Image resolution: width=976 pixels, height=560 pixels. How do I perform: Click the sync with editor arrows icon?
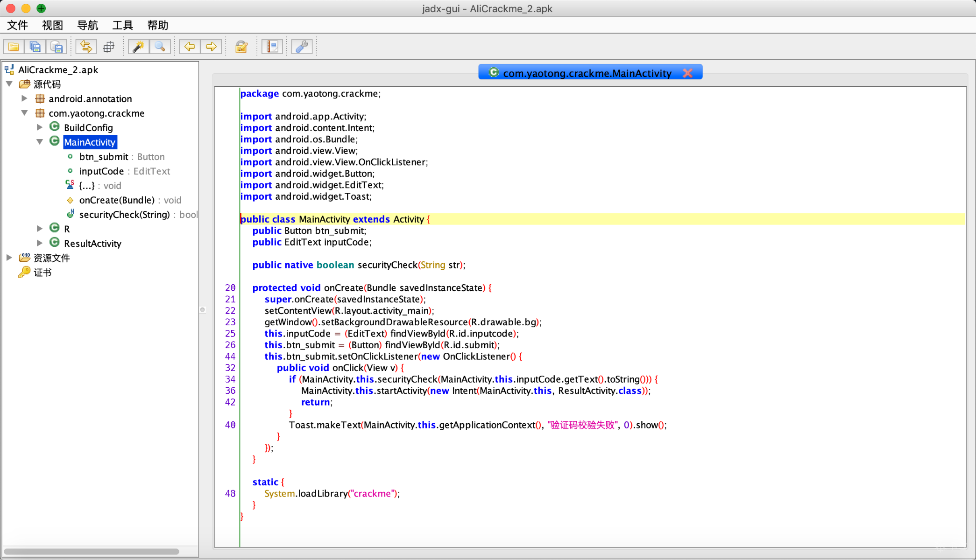point(86,47)
